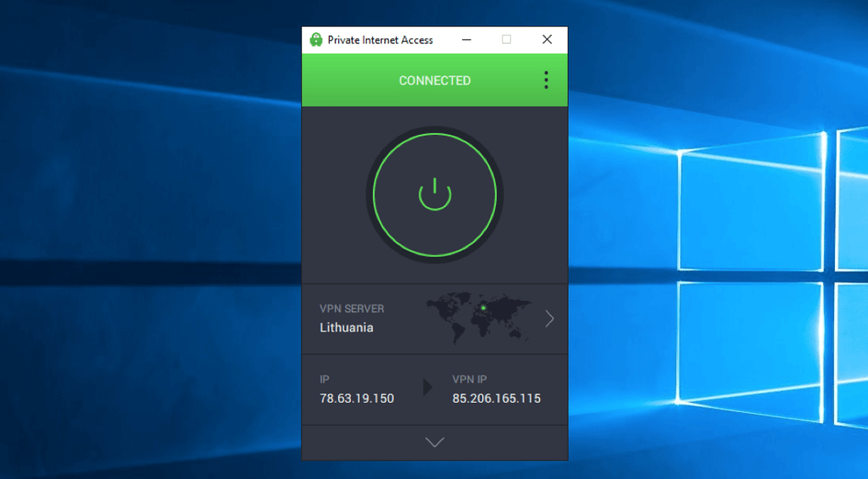868x479 pixels.
Task: Open the three-dot options menu
Action: point(546,81)
